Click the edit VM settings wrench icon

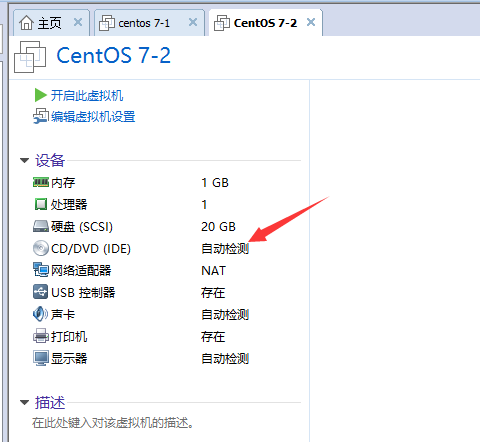41,116
